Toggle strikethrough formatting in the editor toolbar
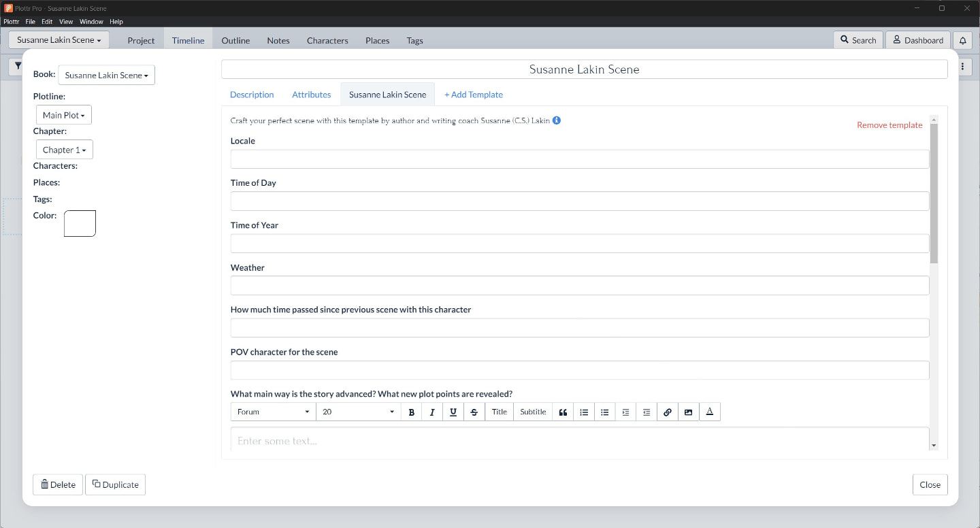Image resolution: width=980 pixels, height=528 pixels. (x=474, y=412)
